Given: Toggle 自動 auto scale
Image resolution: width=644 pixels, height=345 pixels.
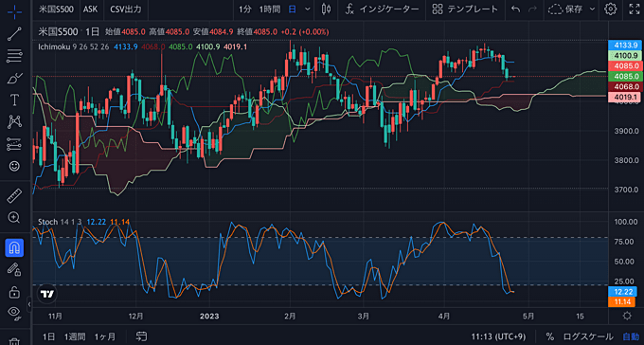Looking at the screenshot, I should 631,336.
